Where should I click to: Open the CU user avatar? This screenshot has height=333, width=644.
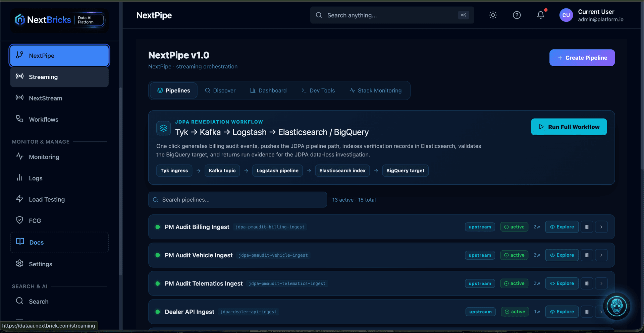pyautogui.click(x=566, y=15)
